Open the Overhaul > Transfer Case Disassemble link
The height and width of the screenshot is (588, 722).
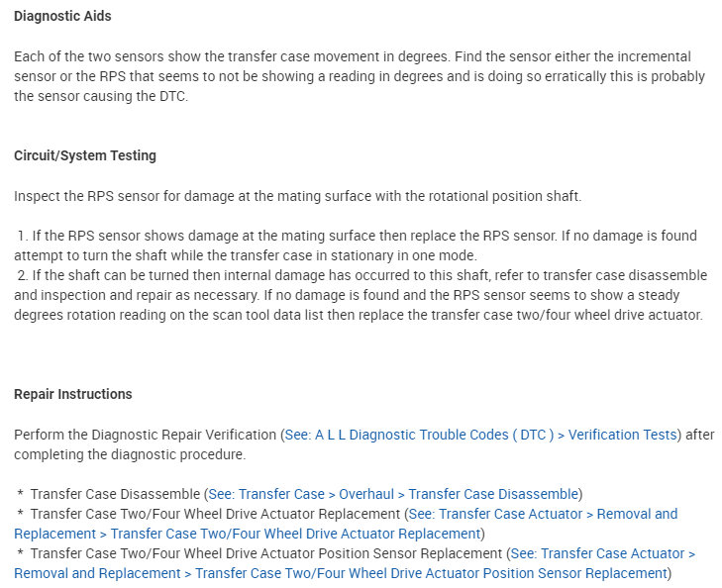click(x=408, y=494)
